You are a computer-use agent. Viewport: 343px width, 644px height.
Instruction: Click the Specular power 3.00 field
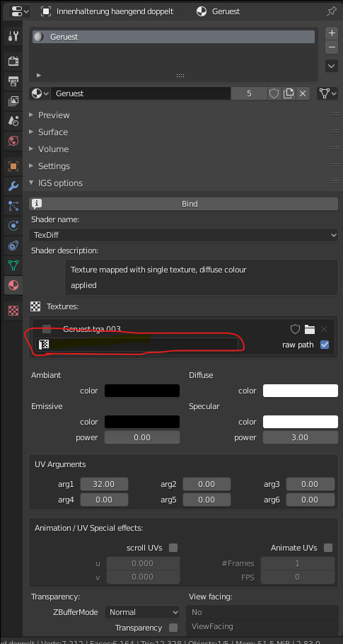(x=301, y=437)
